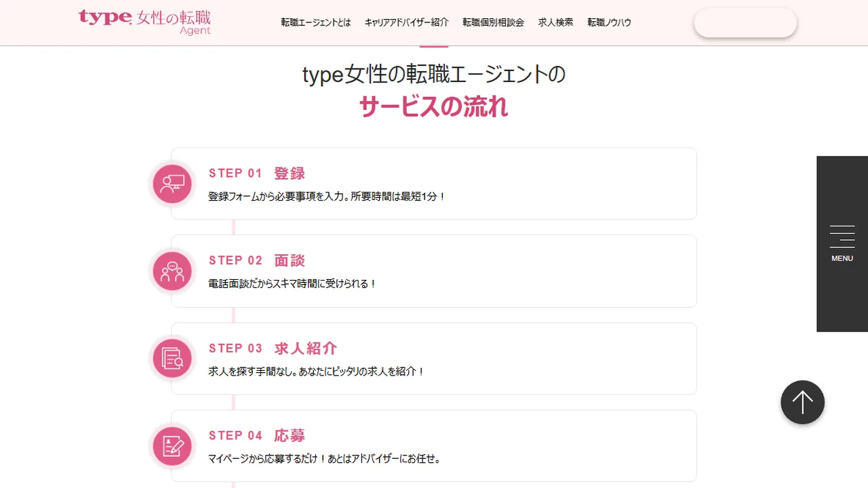Viewport: 868px width, 488px height.
Task: Click the STEP 02 面談 heading
Action: point(257,261)
